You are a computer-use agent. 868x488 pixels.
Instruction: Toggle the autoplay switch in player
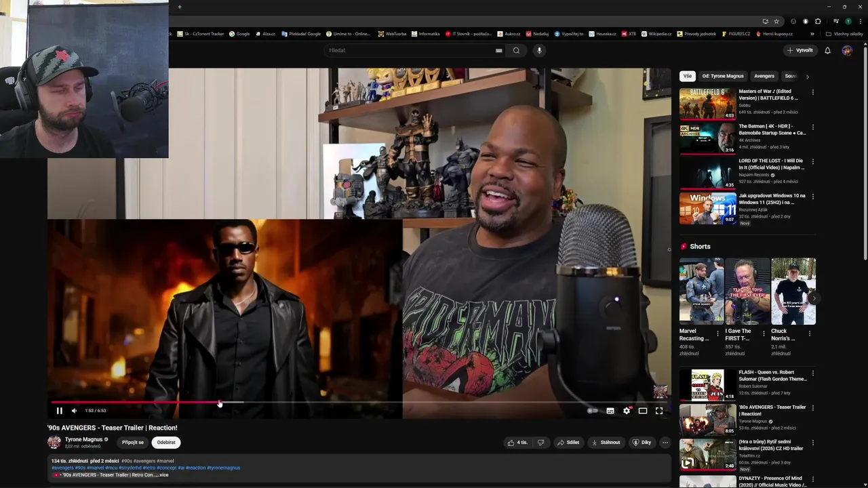593,411
